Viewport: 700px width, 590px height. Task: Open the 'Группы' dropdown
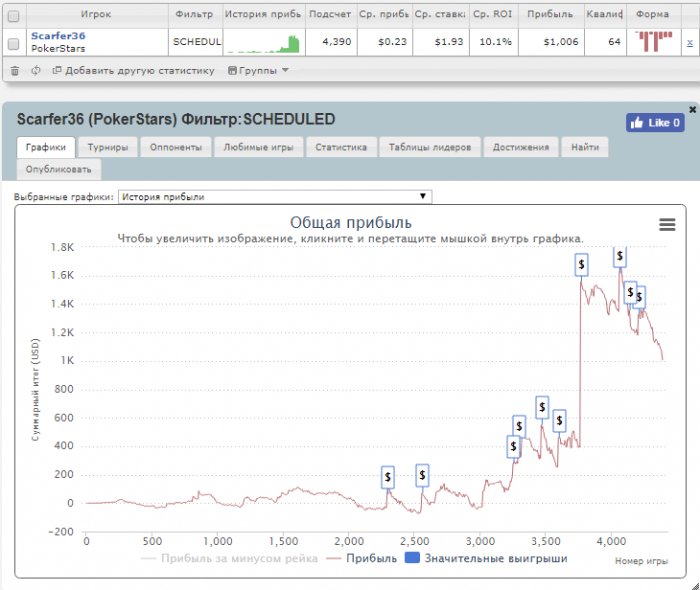258,71
